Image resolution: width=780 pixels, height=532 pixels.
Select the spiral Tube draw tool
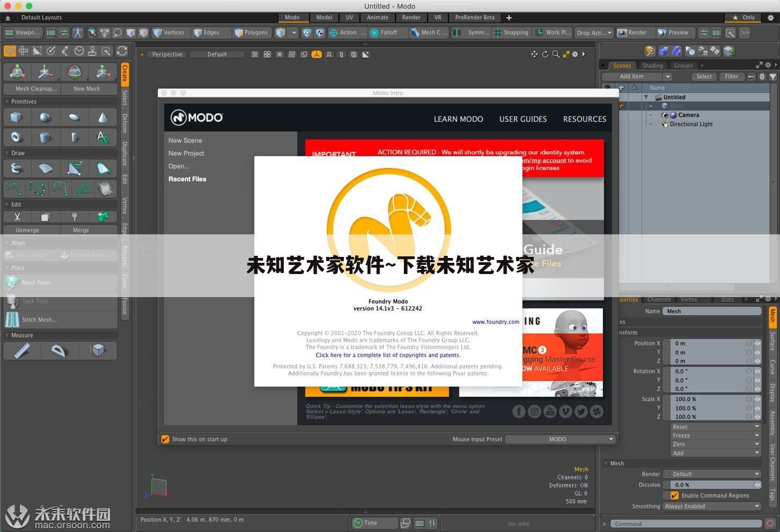click(x=16, y=168)
